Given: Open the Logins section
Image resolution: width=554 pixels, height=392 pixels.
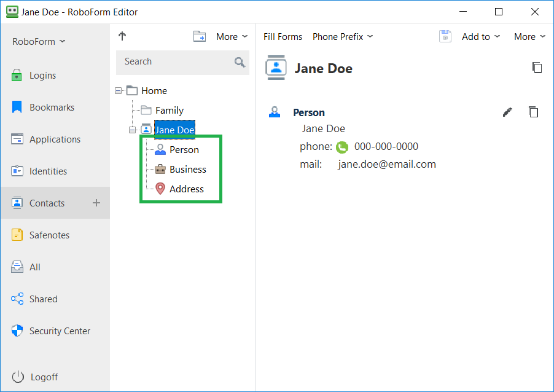Looking at the screenshot, I should point(55,76).
